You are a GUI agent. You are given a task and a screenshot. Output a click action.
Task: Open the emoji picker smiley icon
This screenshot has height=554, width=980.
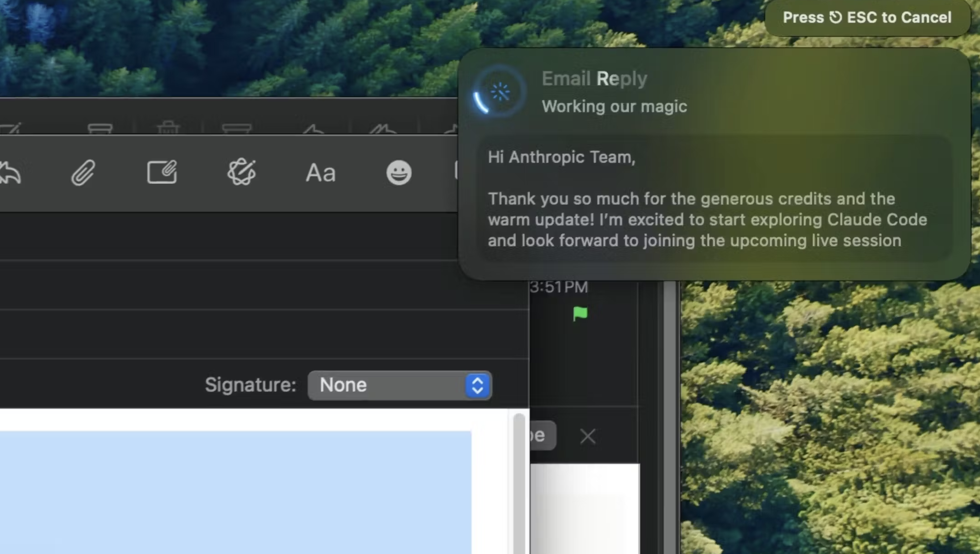click(x=399, y=172)
